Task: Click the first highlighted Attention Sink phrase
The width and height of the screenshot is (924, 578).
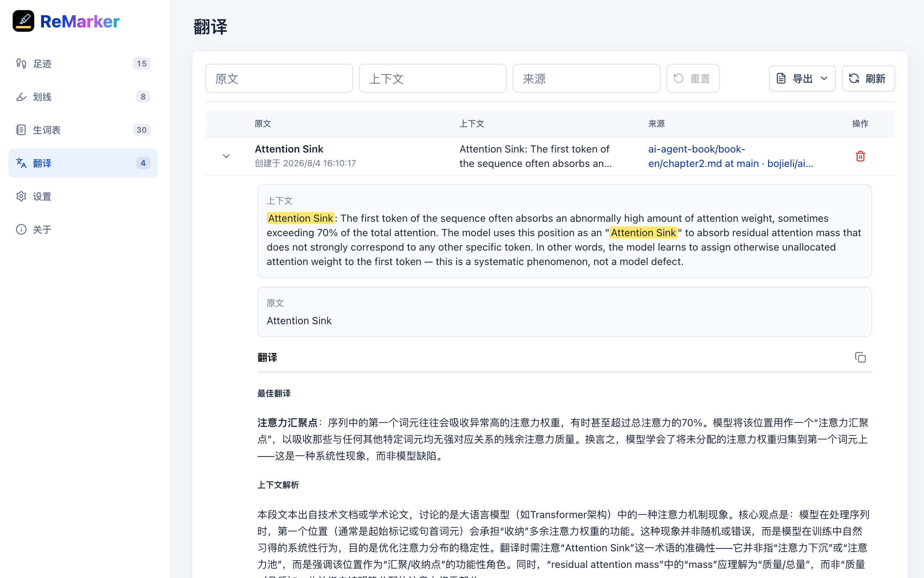Action: click(x=300, y=218)
